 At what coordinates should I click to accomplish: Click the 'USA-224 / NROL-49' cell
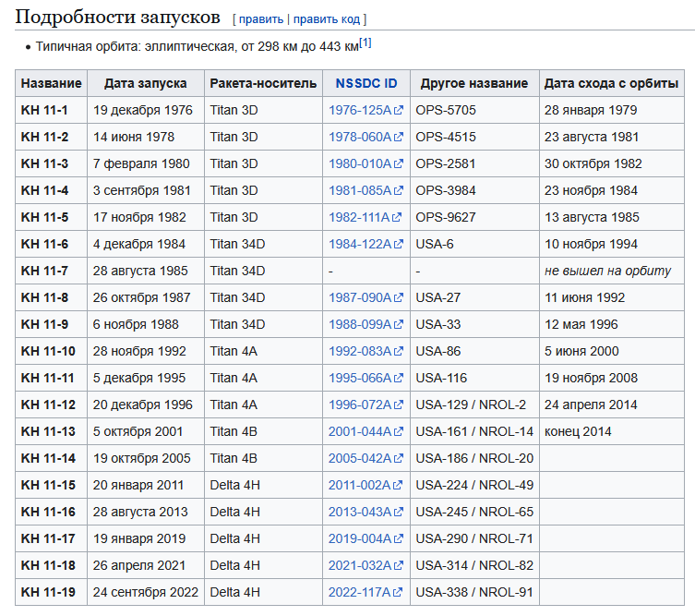click(474, 485)
